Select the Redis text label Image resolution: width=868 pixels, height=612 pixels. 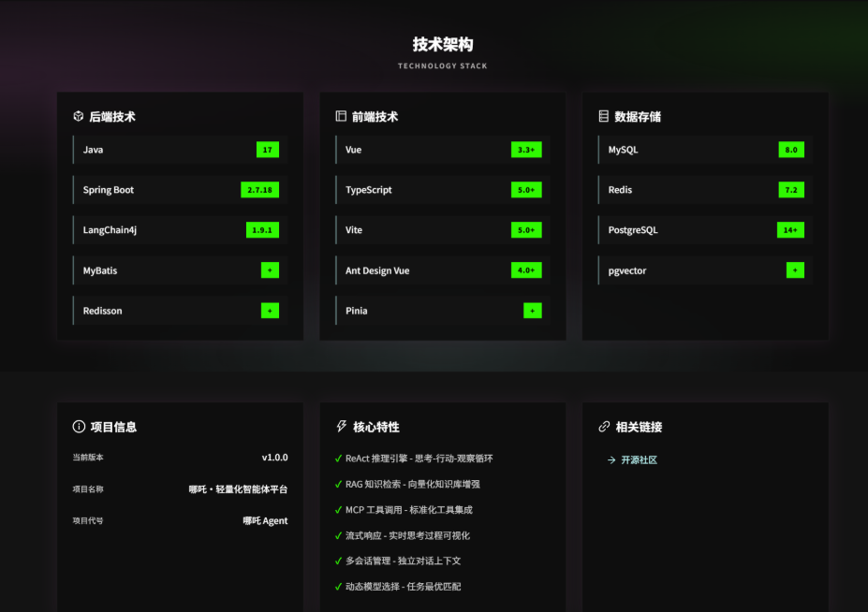click(620, 190)
